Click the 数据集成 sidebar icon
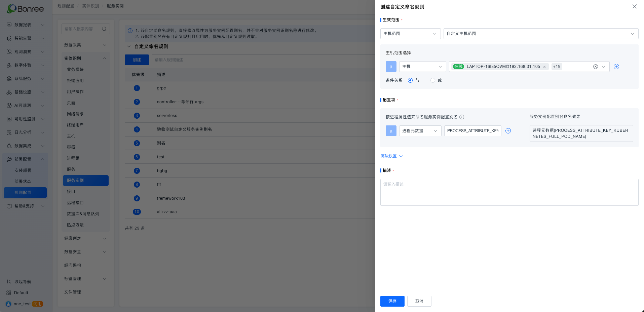Viewport: 644px width, 312px height. 9,146
